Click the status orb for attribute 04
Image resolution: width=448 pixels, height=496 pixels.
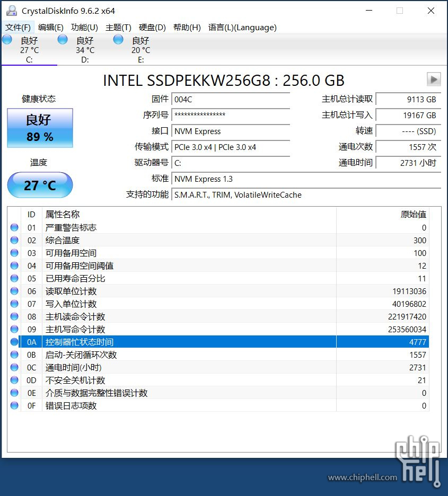tap(14, 265)
